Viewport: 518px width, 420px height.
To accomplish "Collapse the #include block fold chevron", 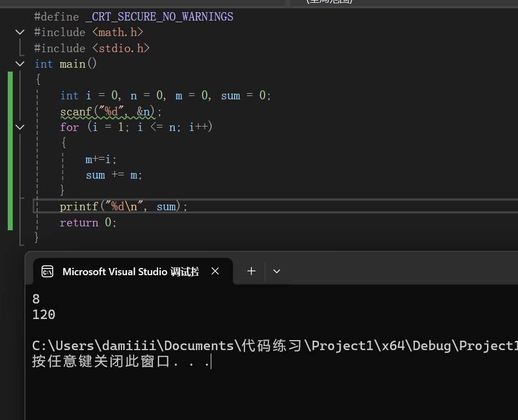I will pyautogui.click(x=20, y=32).
